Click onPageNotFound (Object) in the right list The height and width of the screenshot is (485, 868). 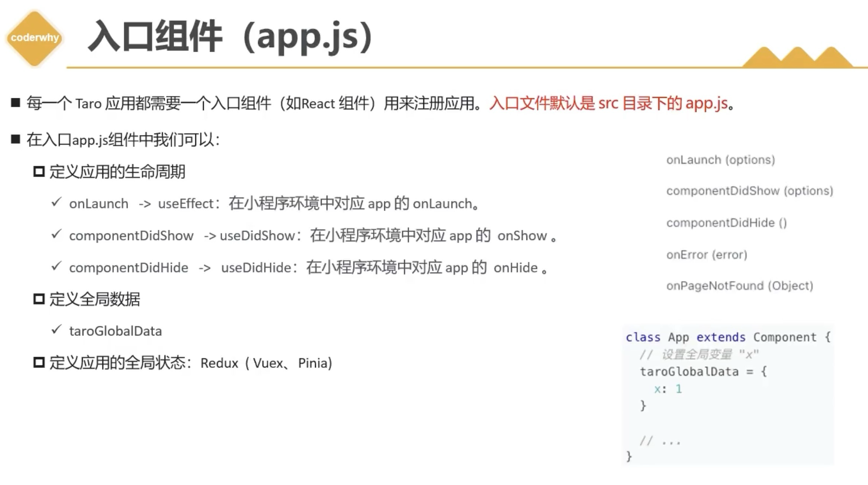click(740, 286)
